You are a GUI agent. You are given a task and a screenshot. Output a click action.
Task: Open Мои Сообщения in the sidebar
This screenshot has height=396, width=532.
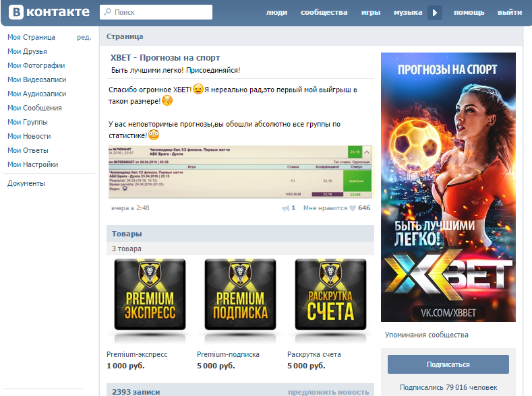[x=34, y=108]
